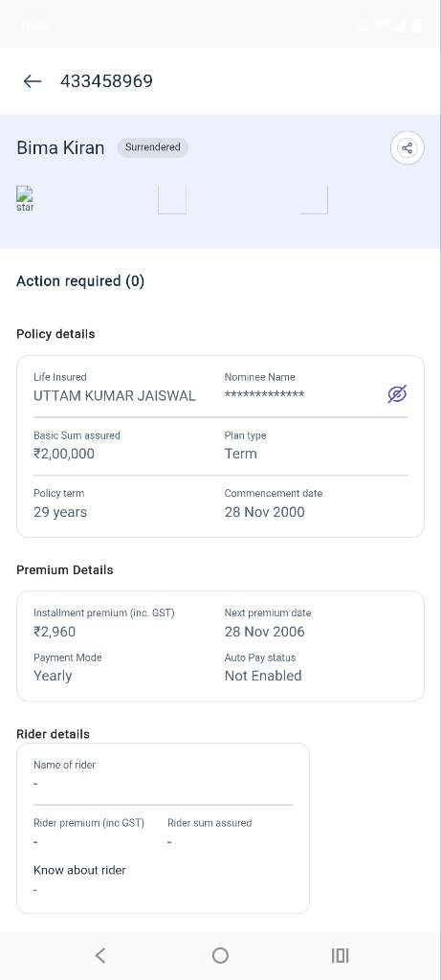Tap the Know about rider link
This screenshot has height=980, width=441.
pos(79,870)
